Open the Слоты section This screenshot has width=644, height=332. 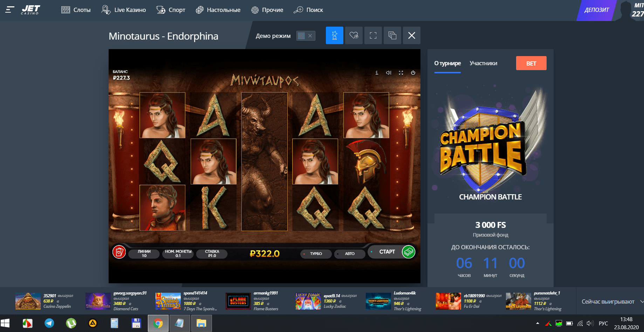coord(76,10)
